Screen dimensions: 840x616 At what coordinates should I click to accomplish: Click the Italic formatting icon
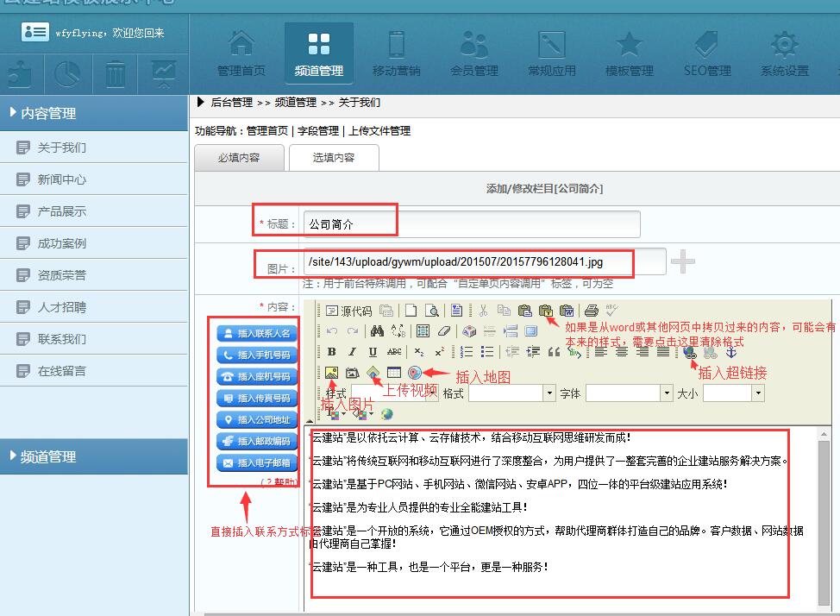352,352
